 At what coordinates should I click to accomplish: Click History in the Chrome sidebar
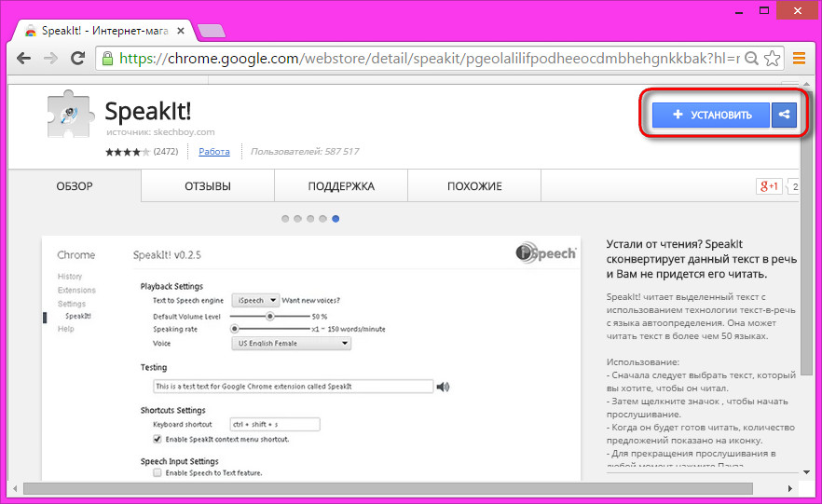pos(70,276)
